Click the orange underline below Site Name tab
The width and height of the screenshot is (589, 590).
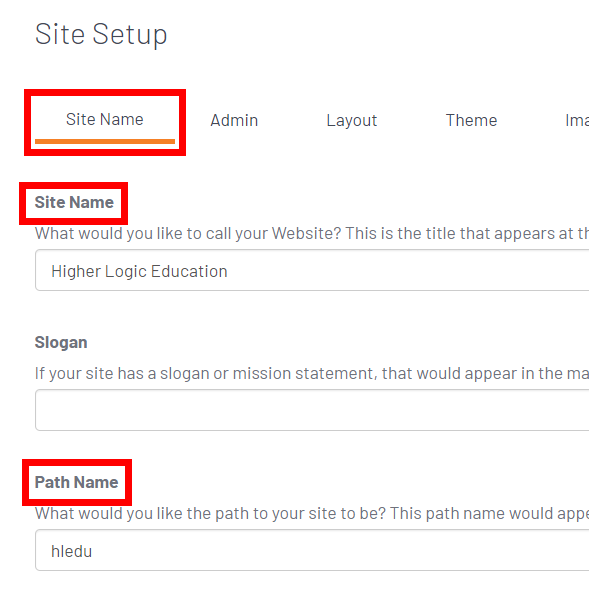point(105,141)
